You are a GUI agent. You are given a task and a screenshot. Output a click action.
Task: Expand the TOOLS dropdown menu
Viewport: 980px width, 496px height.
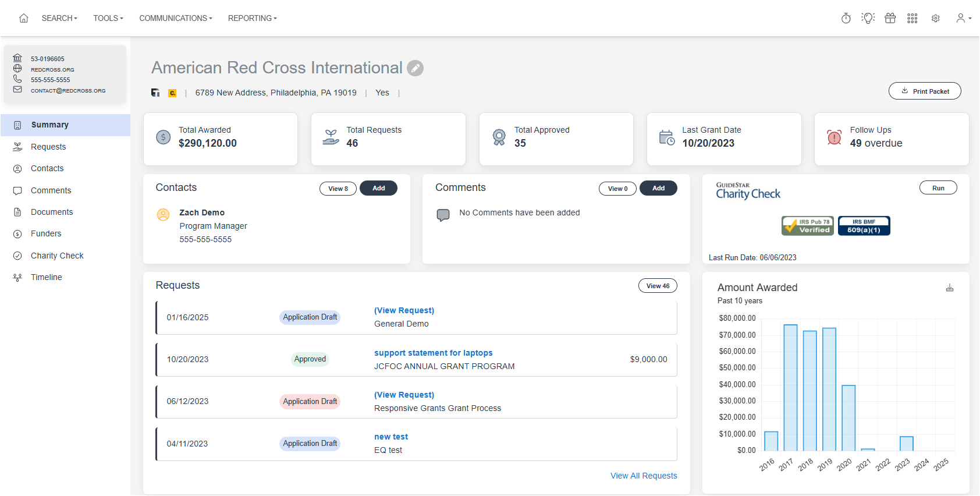pyautogui.click(x=108, y=18)
